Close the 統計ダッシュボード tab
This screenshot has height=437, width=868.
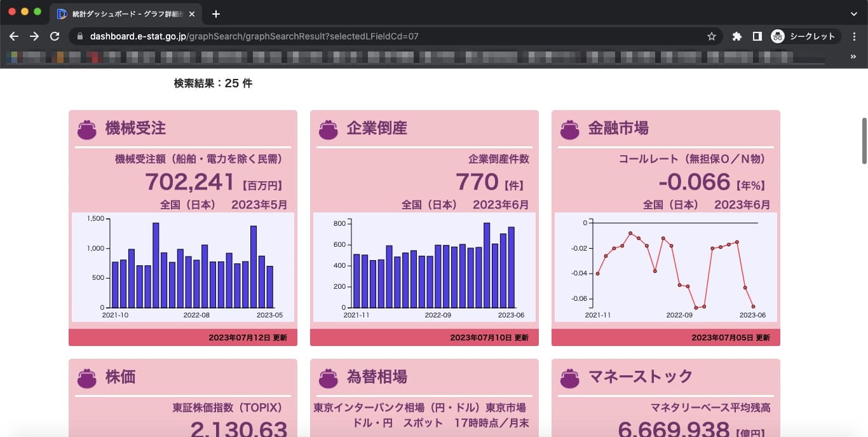[192, 14]
